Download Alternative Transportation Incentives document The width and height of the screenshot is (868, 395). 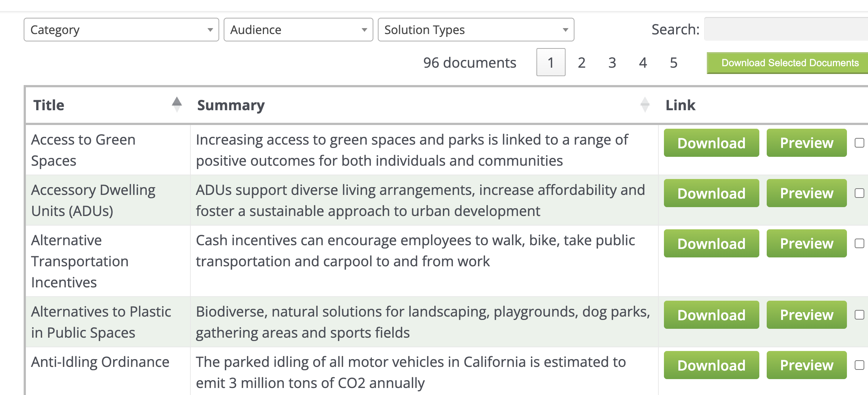(711, 243)
